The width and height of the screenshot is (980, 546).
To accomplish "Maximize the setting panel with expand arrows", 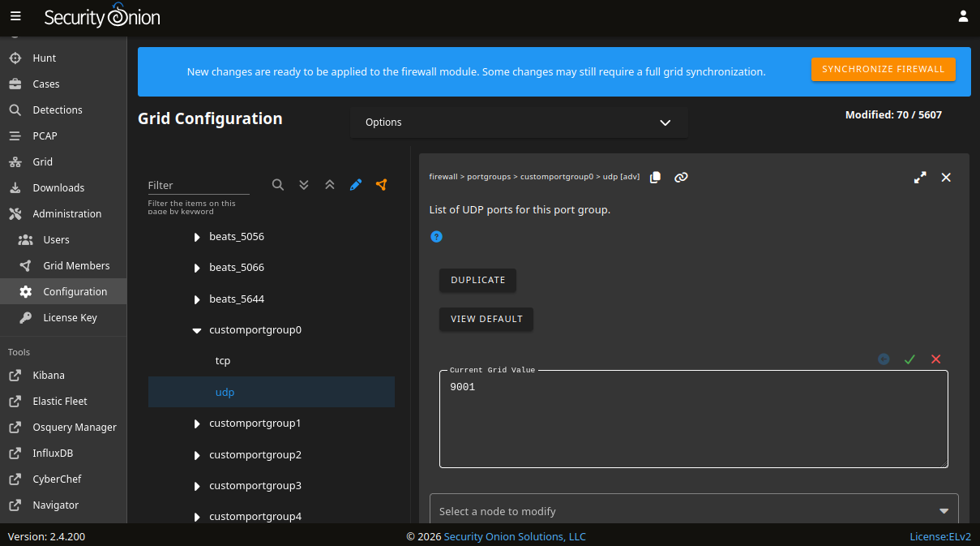I will [x=920, y=177].
